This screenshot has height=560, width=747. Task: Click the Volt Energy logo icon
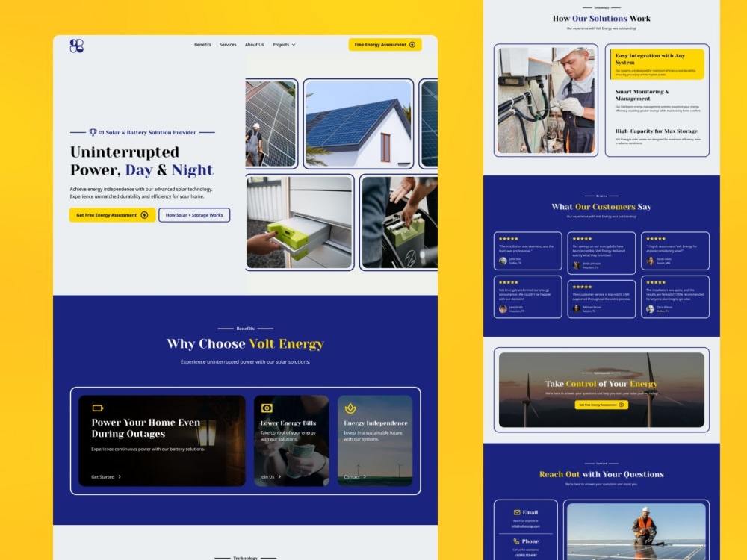click(x=77, y=46)
